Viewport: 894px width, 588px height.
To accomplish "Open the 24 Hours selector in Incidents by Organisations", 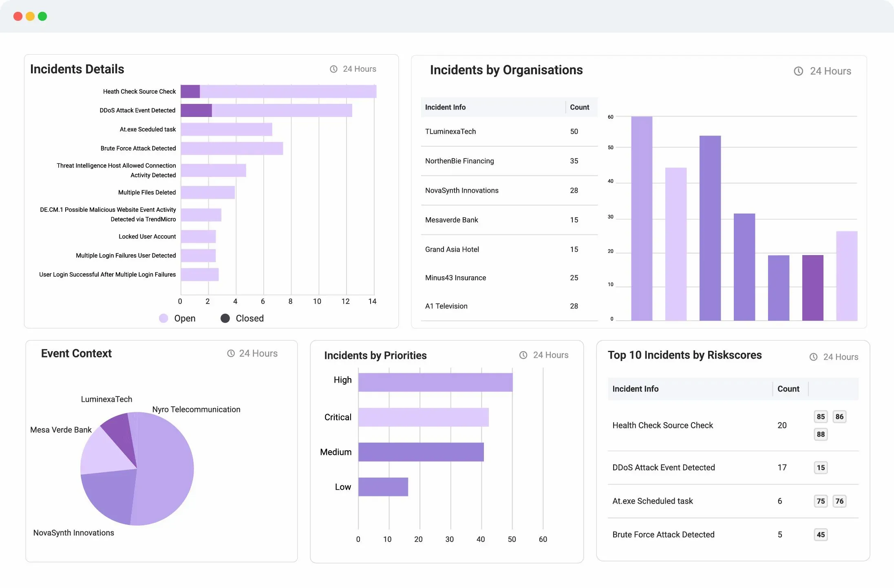I will pos(830,71).
